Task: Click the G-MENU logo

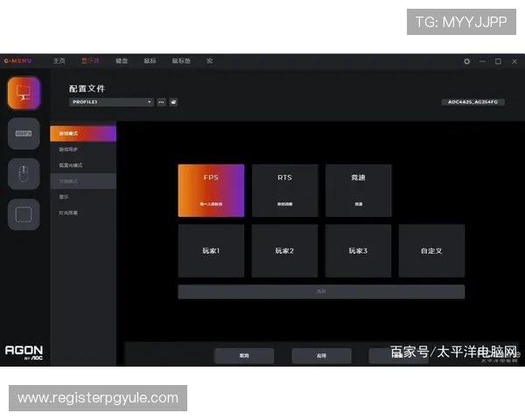Action: [18, 61]
